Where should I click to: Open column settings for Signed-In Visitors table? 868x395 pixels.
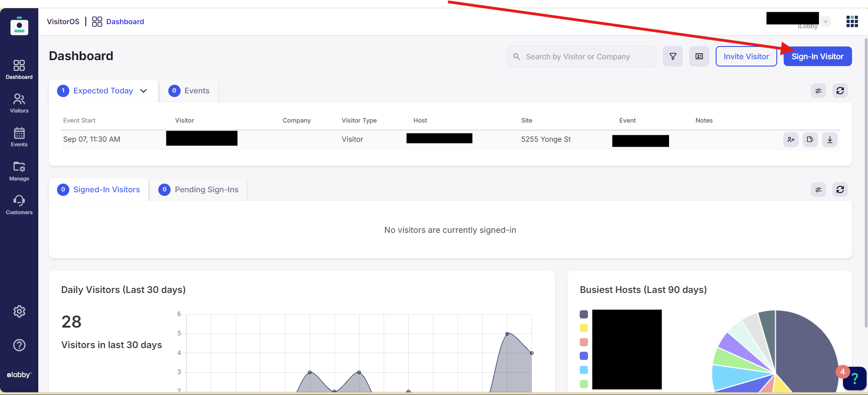pos(819,190)
